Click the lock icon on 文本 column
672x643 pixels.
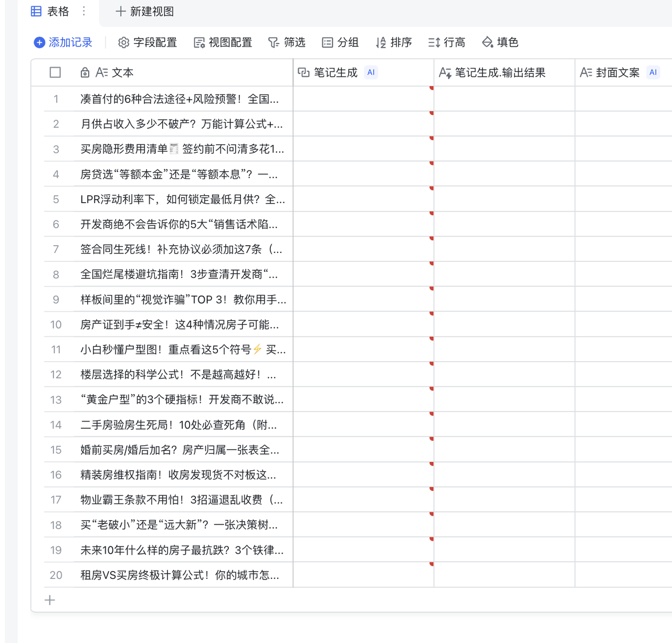click(x=85, y=72)
